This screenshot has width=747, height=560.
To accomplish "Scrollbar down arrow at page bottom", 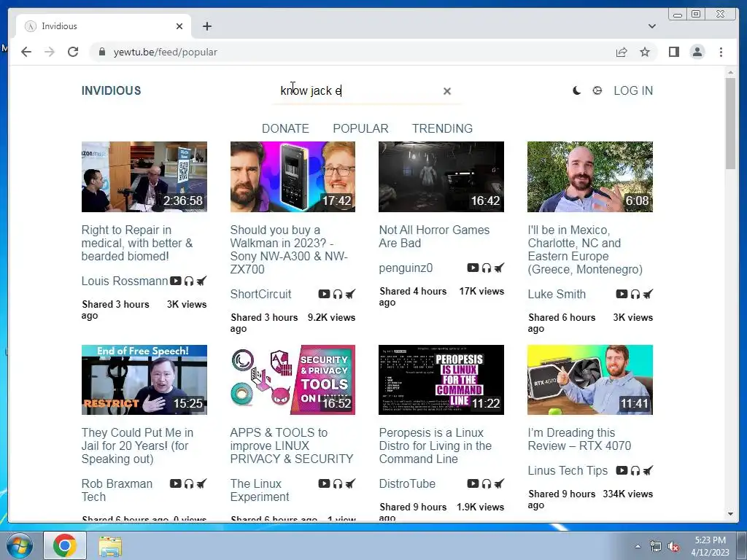I will [x=730, y=514].
